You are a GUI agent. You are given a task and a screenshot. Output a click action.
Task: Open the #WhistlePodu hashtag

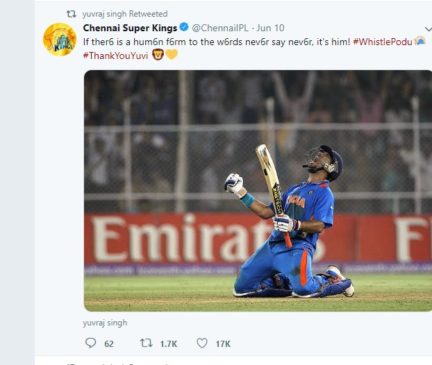[x=382, y=42]
